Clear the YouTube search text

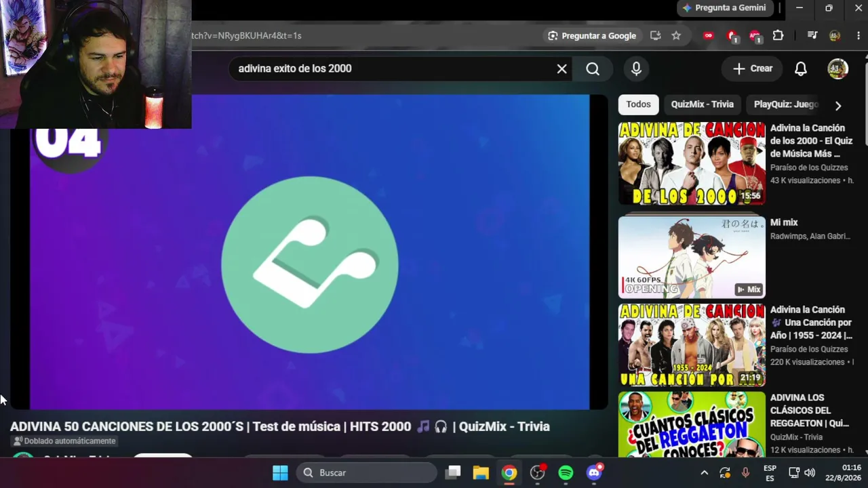tap(561, 68)
